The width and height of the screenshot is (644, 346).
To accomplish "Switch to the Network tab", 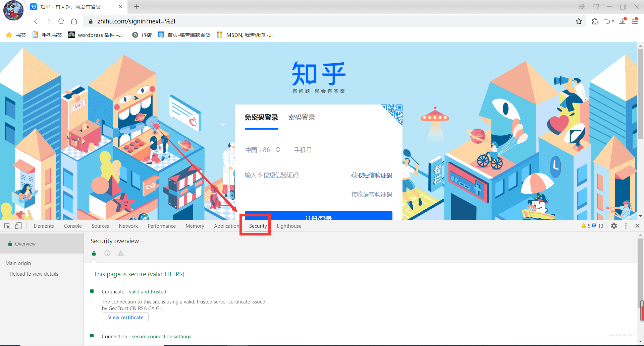I will [x=128, y=226].
